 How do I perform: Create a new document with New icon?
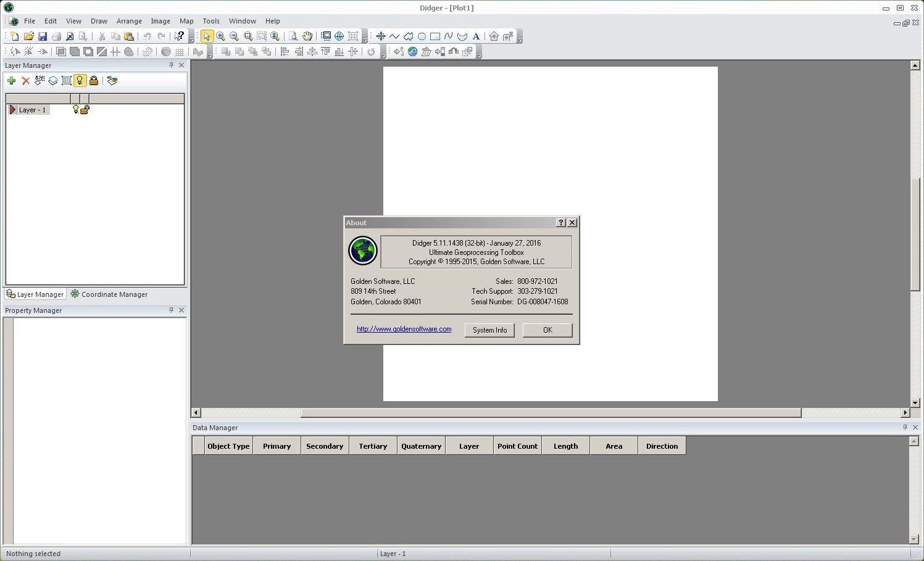click(14, 36)
